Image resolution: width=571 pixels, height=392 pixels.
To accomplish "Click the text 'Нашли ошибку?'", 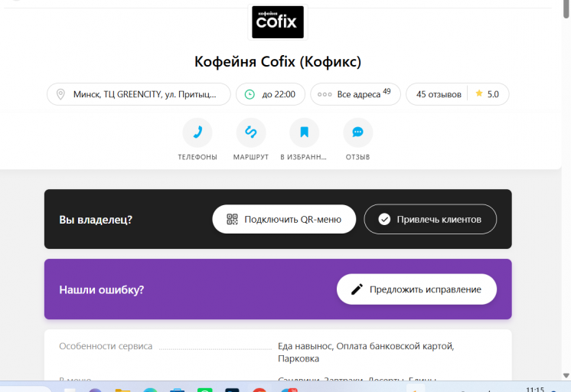I will (x=102, y=289).
